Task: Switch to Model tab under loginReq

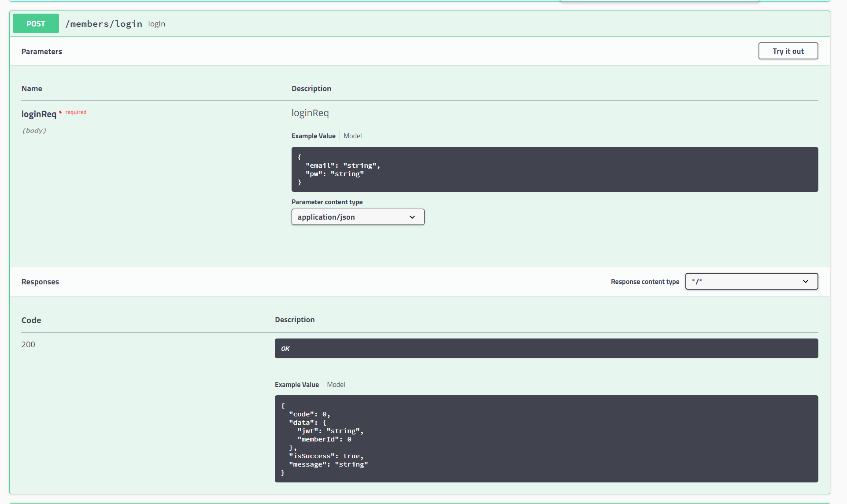Action: 352,136
